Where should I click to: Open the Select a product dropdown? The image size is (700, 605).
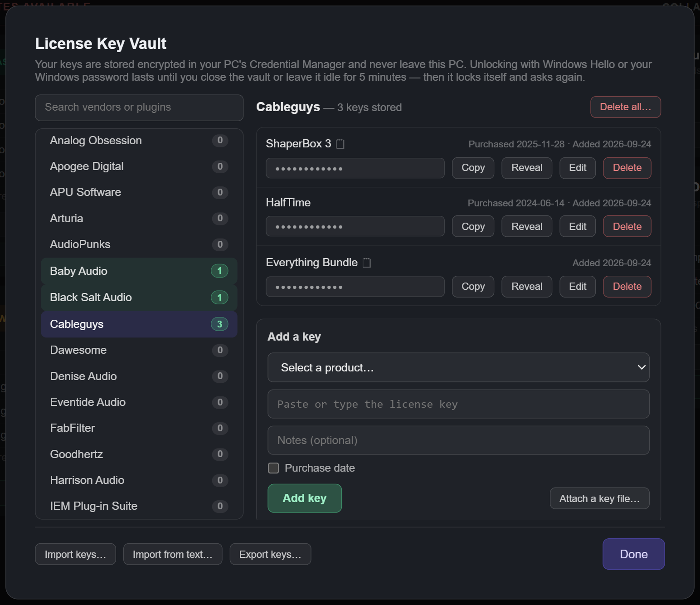(458, 367)
